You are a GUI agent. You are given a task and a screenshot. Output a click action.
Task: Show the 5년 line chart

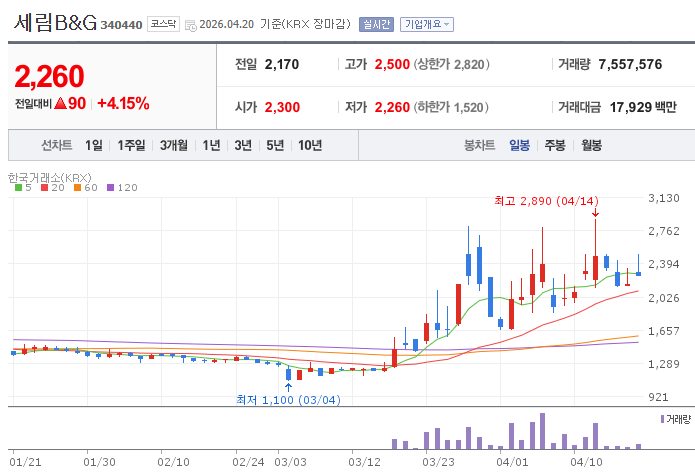tap(275, 145)
